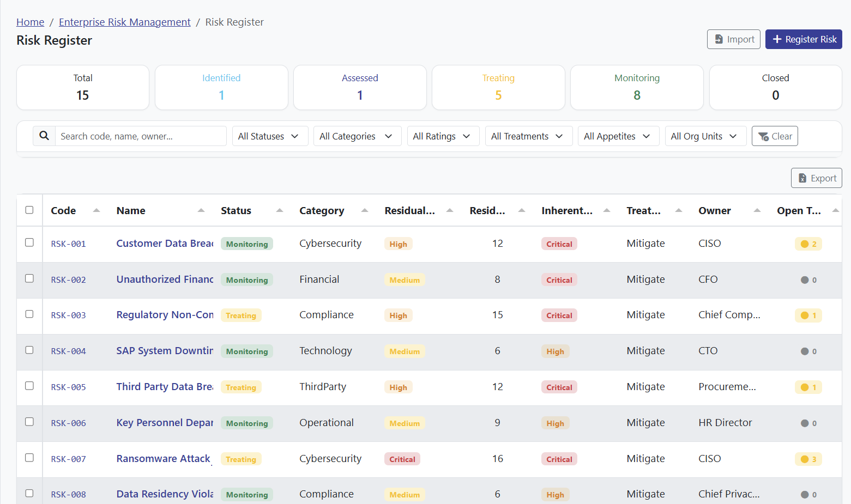Open the All Appetites dropdown
Image resolution: width=851 pixels, height=504 pixels.
click(x=618, y=136)
